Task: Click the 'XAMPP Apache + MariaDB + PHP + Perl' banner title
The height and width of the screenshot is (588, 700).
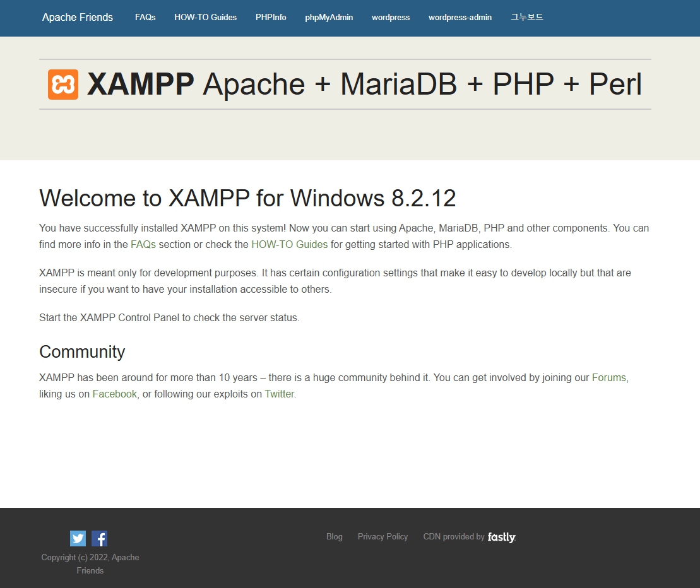Action: 364,85
